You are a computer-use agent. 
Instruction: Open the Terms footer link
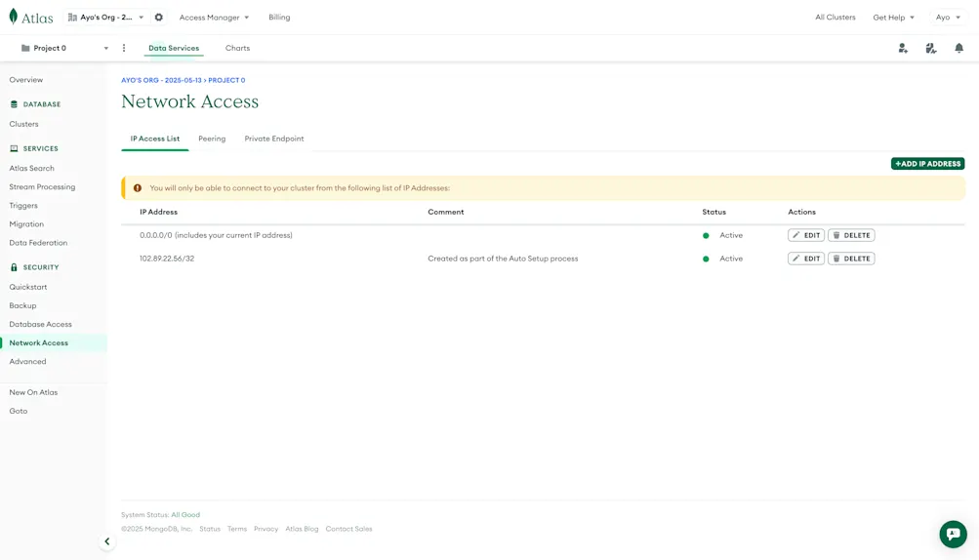point(237,529)
